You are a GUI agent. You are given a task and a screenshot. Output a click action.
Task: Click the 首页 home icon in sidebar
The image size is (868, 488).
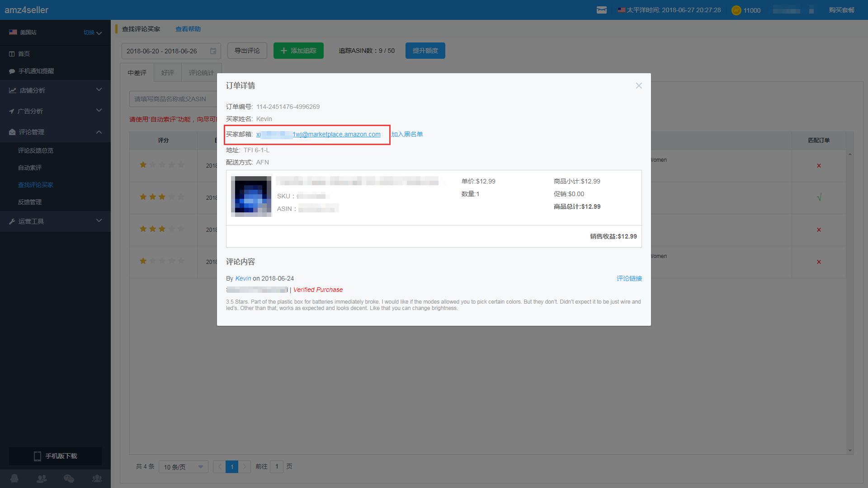pyautogui.click(x=12, y=53)
